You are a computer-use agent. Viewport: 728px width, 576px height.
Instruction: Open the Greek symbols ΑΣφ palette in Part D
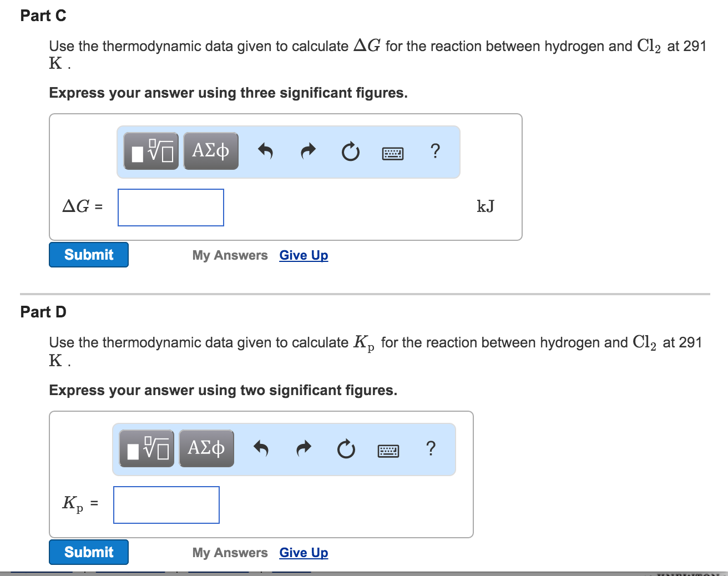[x=206, y=448]
